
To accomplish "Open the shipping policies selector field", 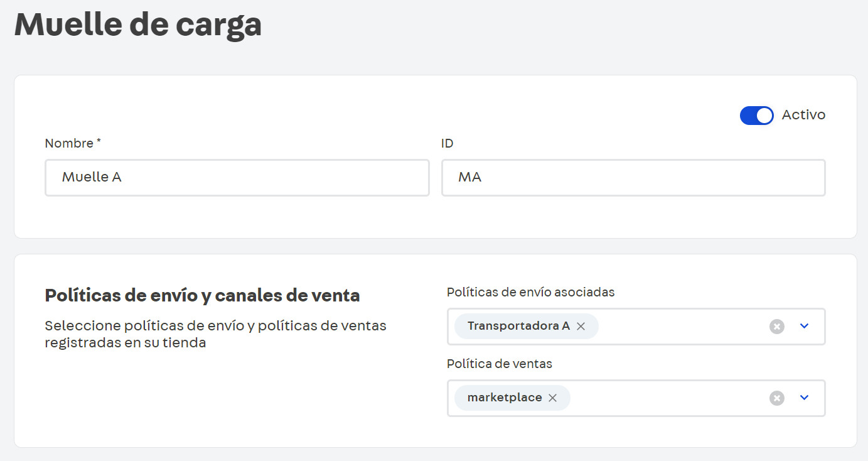I will pos(678,326).
